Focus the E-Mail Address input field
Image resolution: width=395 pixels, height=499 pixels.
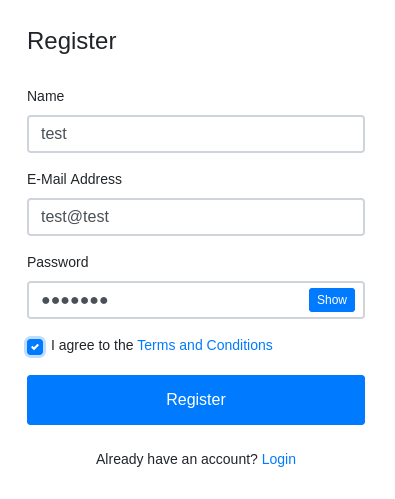[x=196, y=217]
